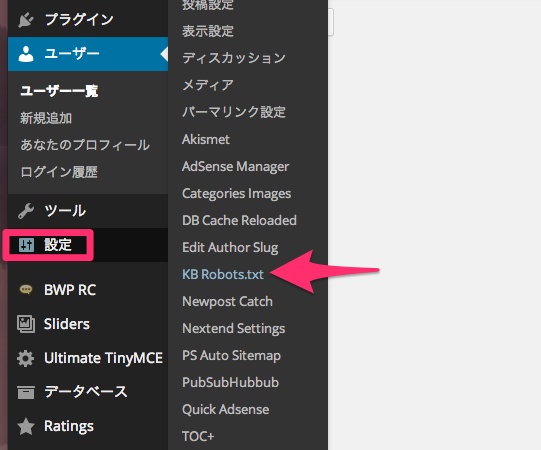Click the sliders icon beside 設定

pyautogui.click(x=26, y=245)
